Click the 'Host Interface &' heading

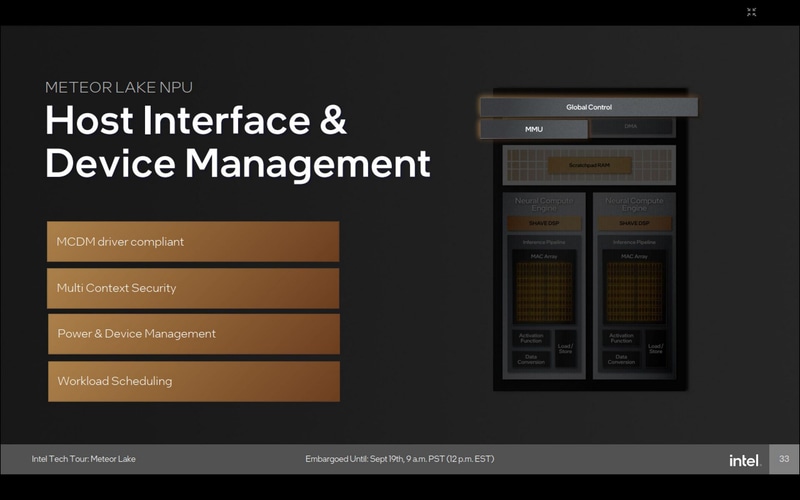(x=196, y=120)
